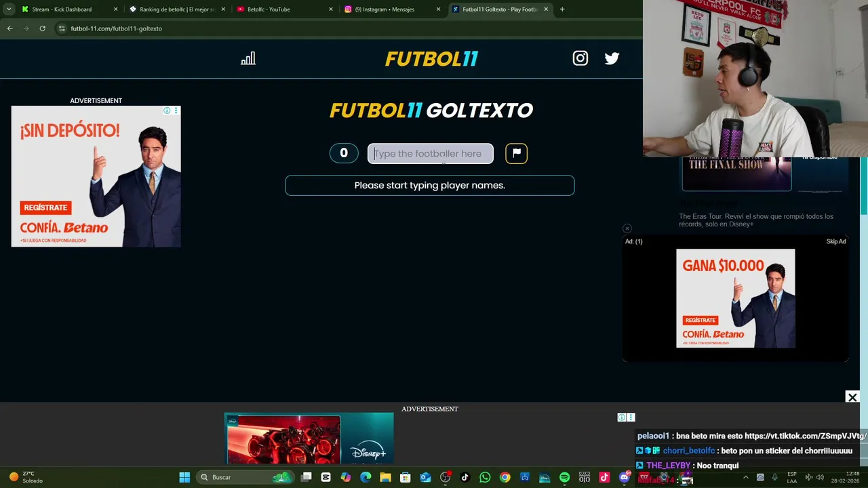Click the FUTBOL11 header logo
Image resolution: width=868 pixels, height=488 pixels.
coord(431,59)
